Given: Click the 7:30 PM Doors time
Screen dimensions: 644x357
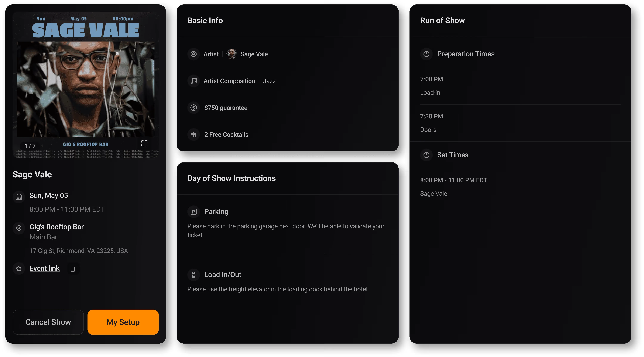Looking at the screenshot, I should [x=432, y=116].
